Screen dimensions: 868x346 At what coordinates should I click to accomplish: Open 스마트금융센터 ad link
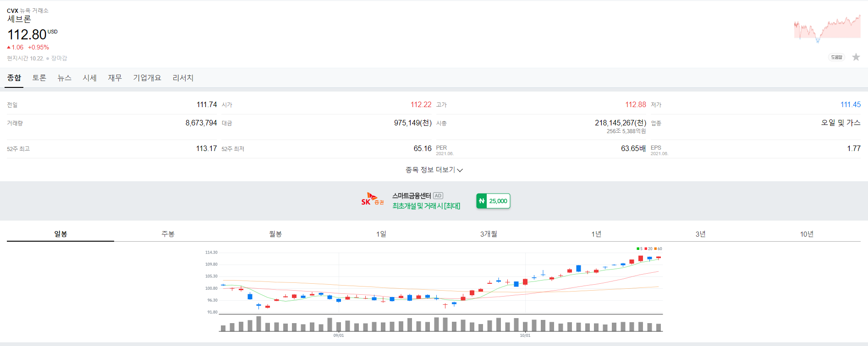412,195
